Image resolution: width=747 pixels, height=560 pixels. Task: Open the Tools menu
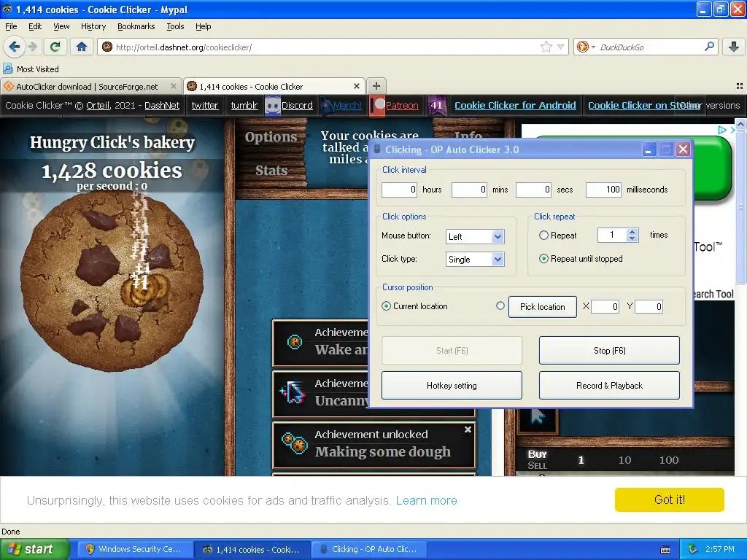click(x=175, y=26)
